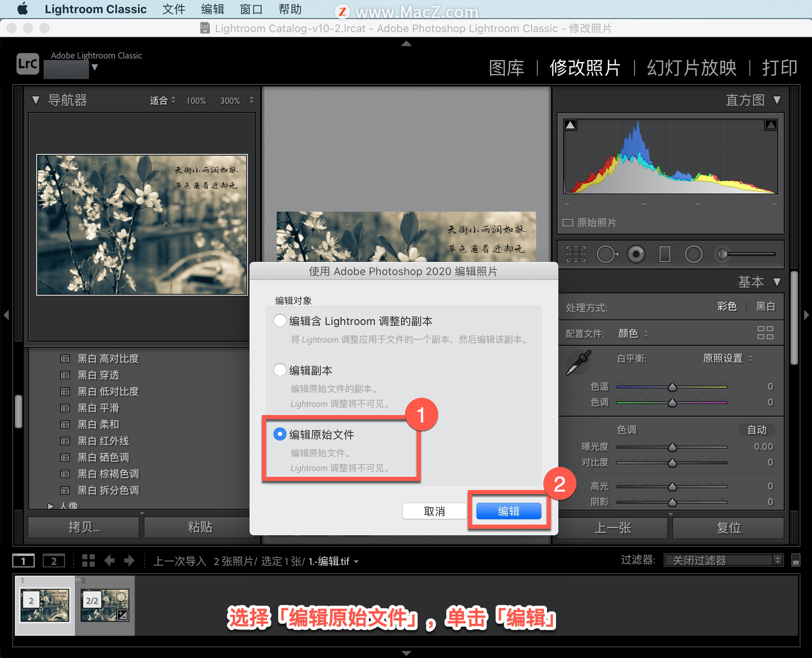
Task: Adjust the 曝光度 slider handle
Action: coord(672,447)
